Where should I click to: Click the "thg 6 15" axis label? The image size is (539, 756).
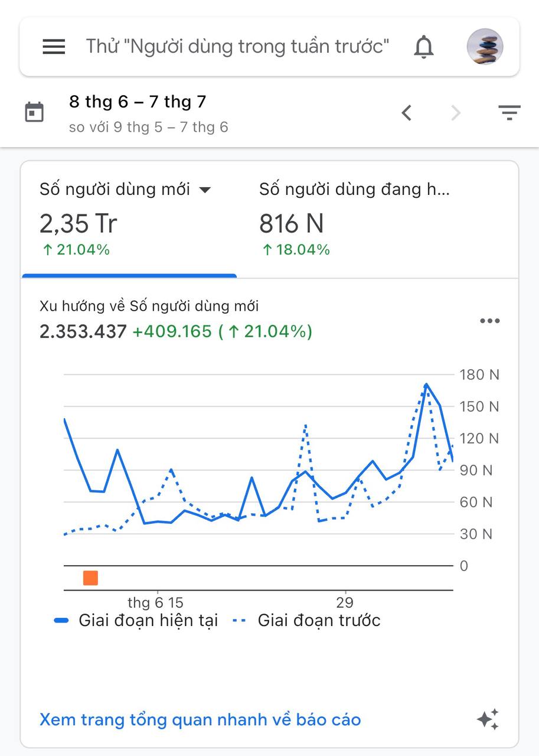156,603
